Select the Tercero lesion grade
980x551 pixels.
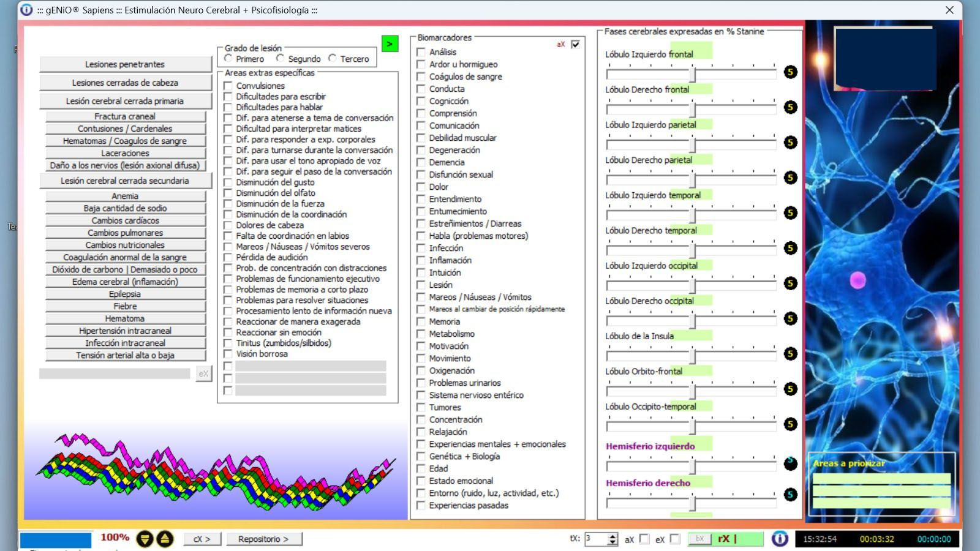click(x=333, y=58)
